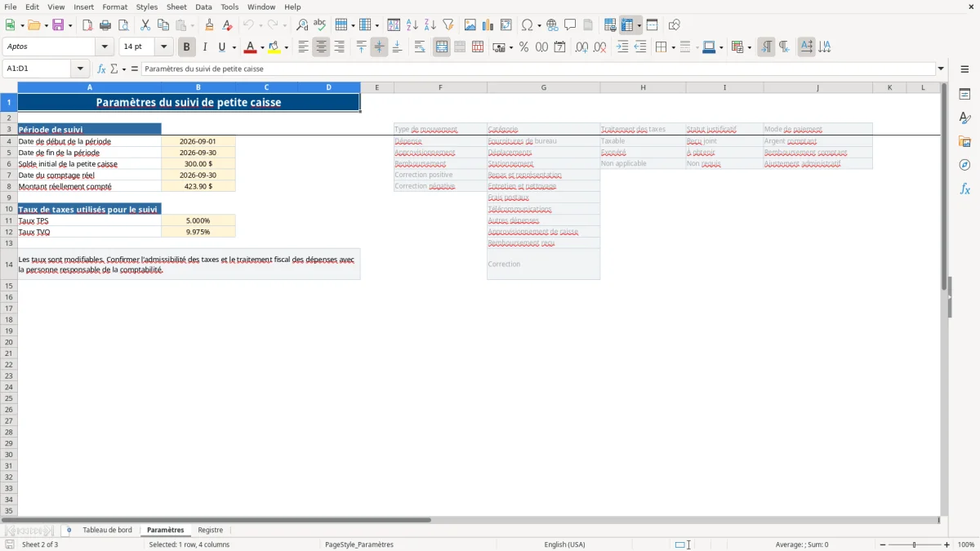Toggle Italic formatting
Image resolution: width=980 pixels, height=551 pixels.
point(205,47)
